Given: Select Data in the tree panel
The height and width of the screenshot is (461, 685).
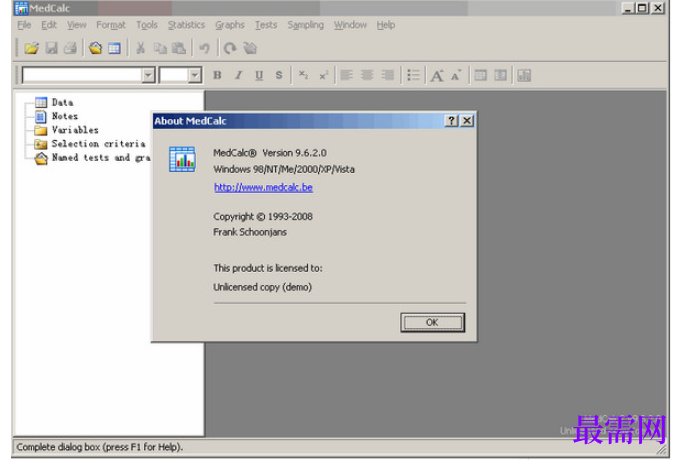Looking at the screenshot, I should [x=62, y=102].
